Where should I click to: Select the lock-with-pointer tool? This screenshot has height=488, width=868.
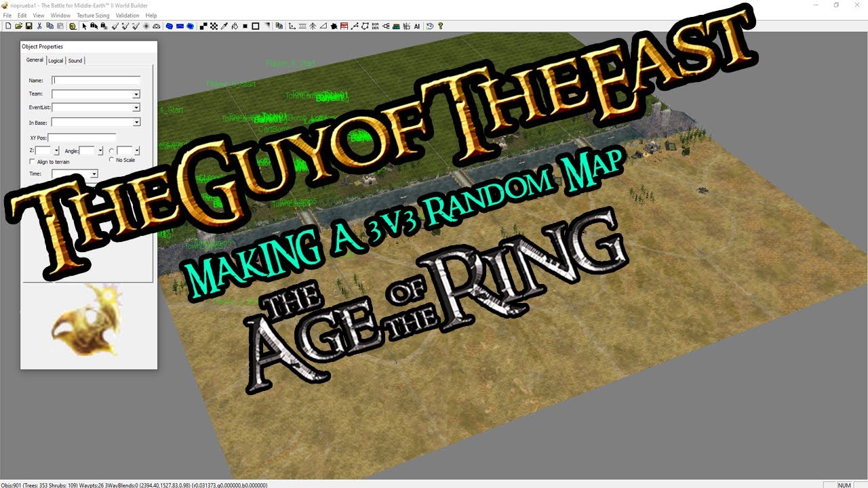click(x=94, y=26)
